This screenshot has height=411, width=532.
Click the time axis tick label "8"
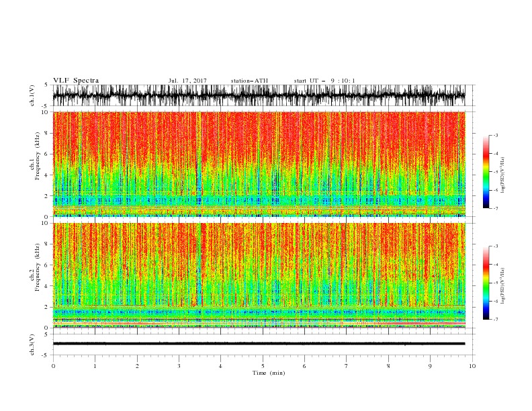pyautogui.click(x=388, y=366)
